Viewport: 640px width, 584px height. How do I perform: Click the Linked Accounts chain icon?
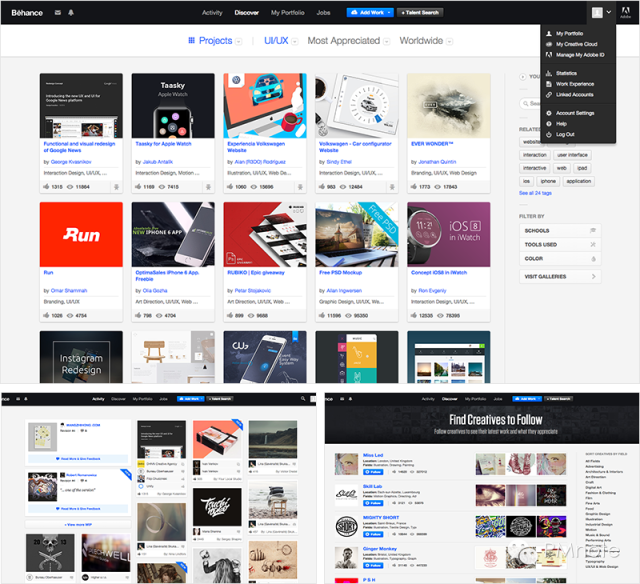pyautogui.click(x=549, y=95)
